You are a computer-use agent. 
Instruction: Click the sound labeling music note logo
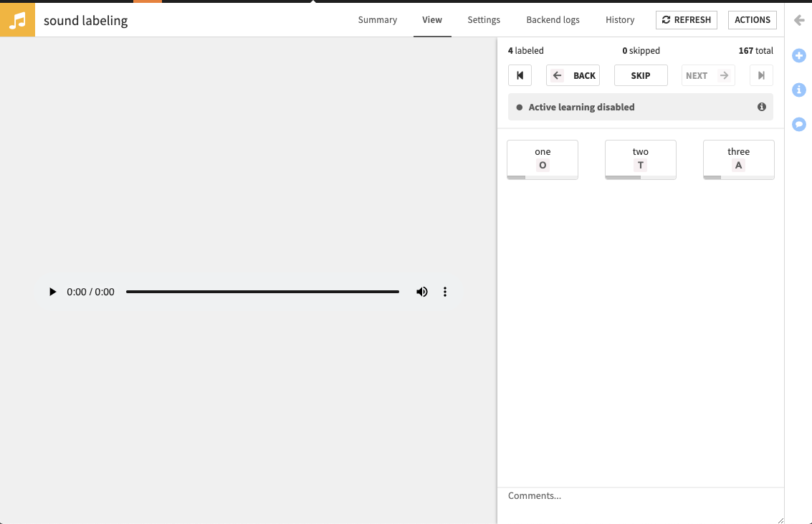(x=17, y=19)
